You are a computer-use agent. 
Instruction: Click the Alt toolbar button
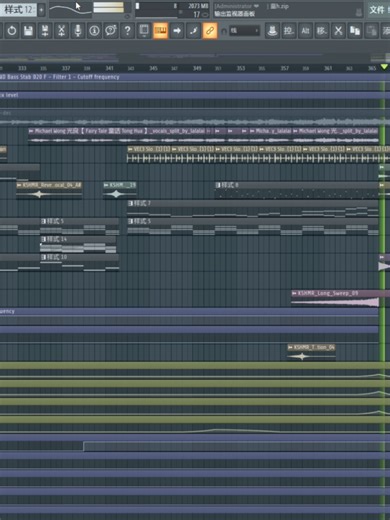305,31
